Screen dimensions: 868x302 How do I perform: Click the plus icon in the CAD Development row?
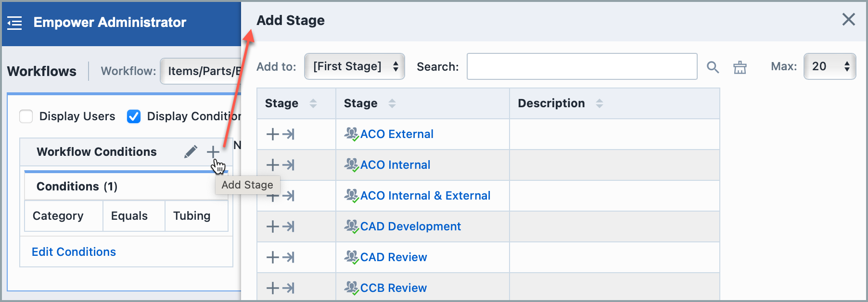pyautogui.click(x=272, y=226)
